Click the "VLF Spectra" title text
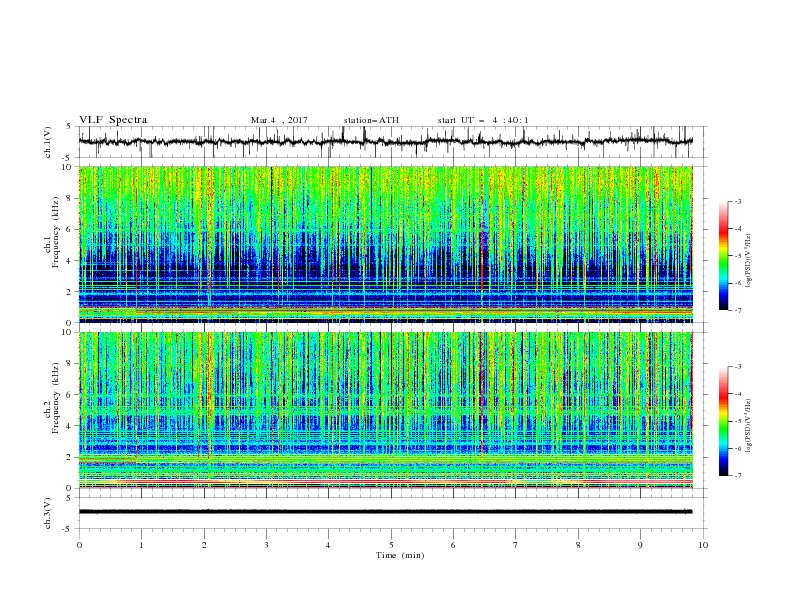The width and height of the screenshot is (792, 612). point(113,120)
